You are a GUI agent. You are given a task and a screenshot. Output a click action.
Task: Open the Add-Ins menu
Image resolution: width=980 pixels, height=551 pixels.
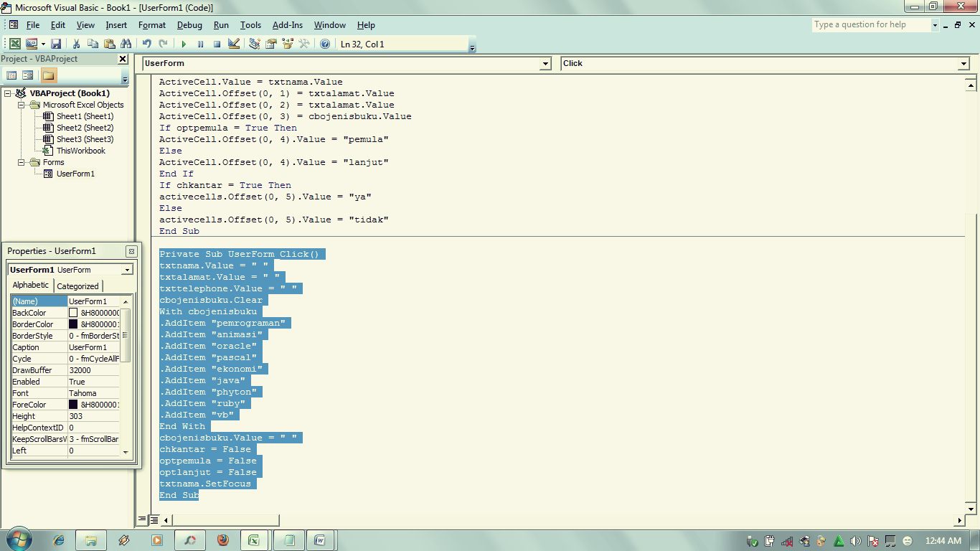pos(288,24)
